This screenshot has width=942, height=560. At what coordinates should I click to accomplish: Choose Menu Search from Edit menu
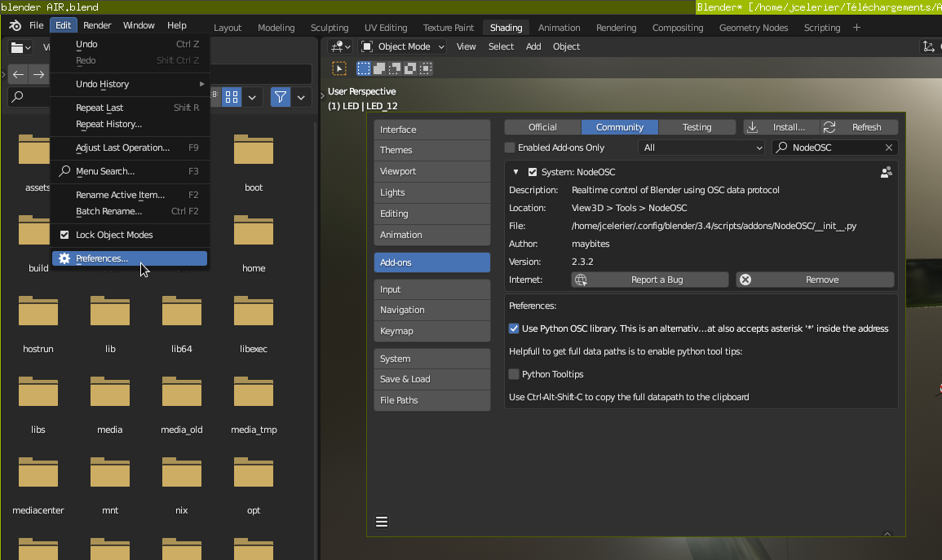(x=130, y=171)
